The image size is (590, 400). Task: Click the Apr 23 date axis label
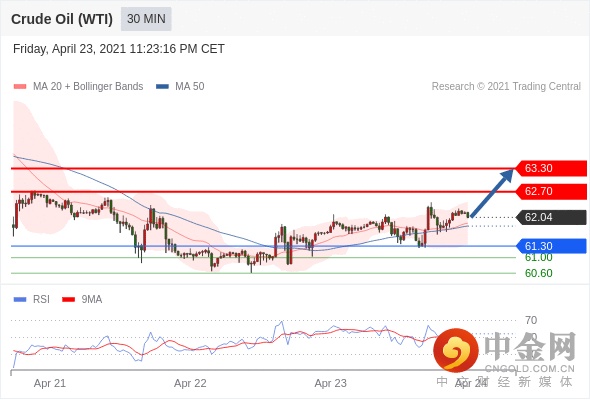tap(330, 383)
